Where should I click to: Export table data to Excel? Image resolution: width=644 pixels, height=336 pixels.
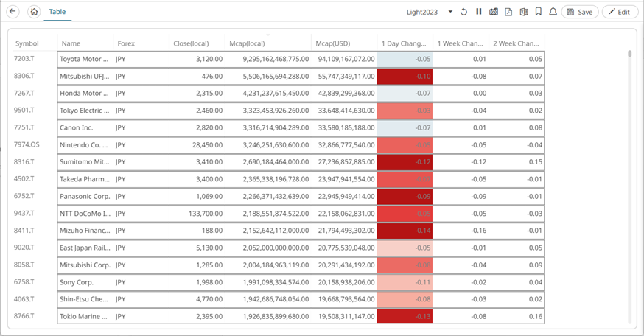pyautogui.click(x=524, y=12)
